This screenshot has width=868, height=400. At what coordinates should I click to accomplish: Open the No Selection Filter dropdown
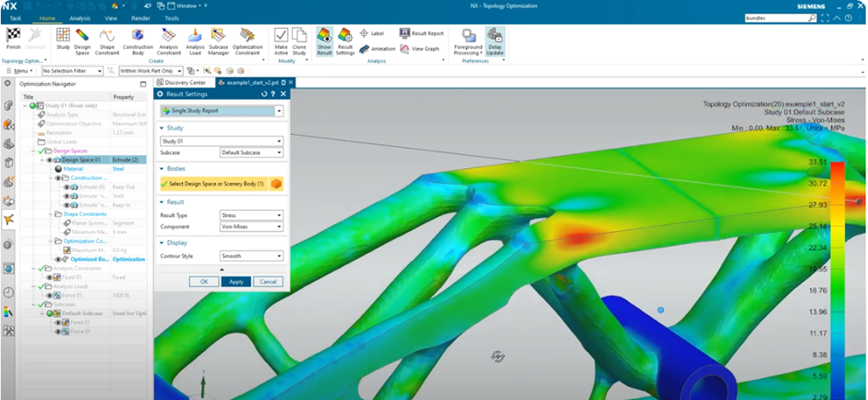tap(73, 71)
